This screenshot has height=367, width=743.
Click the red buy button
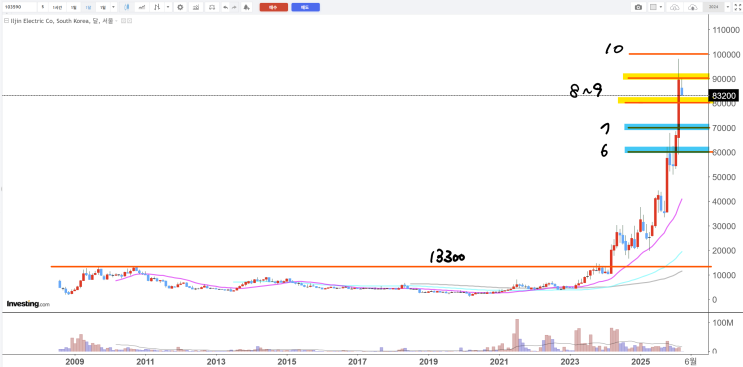(273, 7)
